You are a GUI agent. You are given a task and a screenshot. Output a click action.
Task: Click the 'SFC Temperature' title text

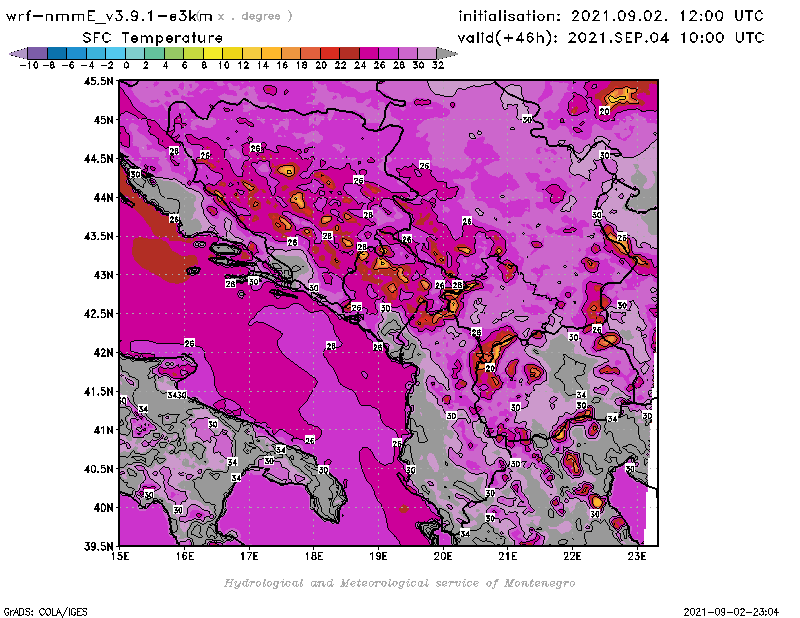[x=153, y=38]
